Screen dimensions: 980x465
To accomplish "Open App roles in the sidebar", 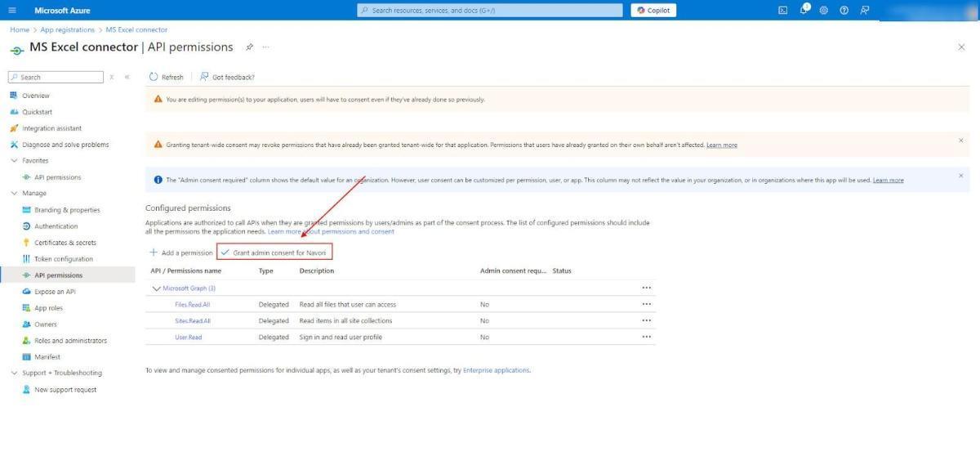I will [48, 308].
